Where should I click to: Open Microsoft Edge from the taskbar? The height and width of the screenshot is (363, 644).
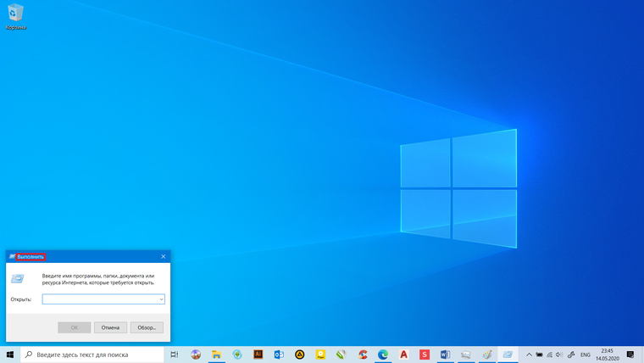click(x=383, y=355)
